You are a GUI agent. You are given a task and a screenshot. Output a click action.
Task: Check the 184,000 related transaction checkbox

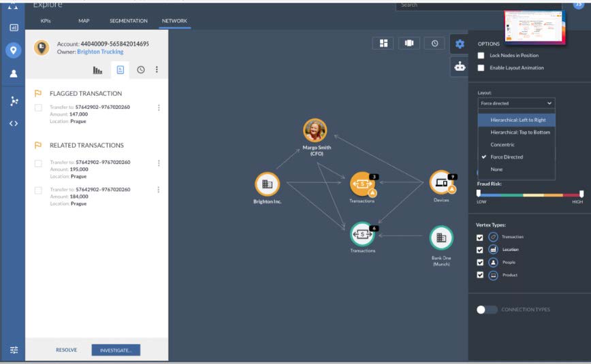(38, 191)
